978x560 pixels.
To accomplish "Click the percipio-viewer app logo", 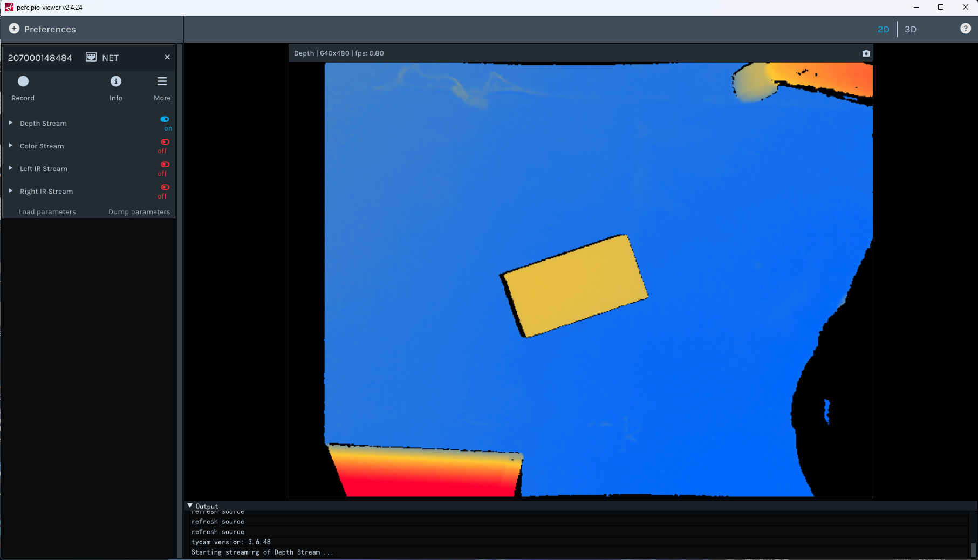I will 9,7.
